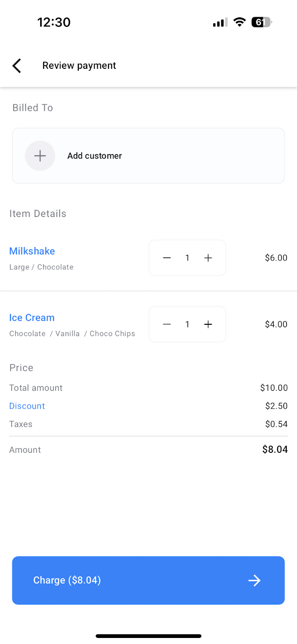Tap the final Amount $8.04 value
The image size is (297, 644).
pyautogui.click(x=275, y=450)
